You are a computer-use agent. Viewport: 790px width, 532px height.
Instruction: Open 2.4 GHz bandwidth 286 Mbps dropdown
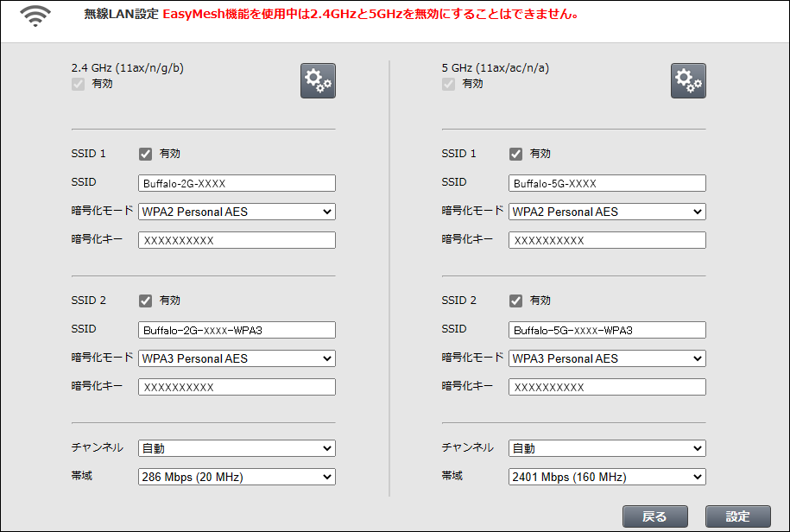click(x=237, y=477)
